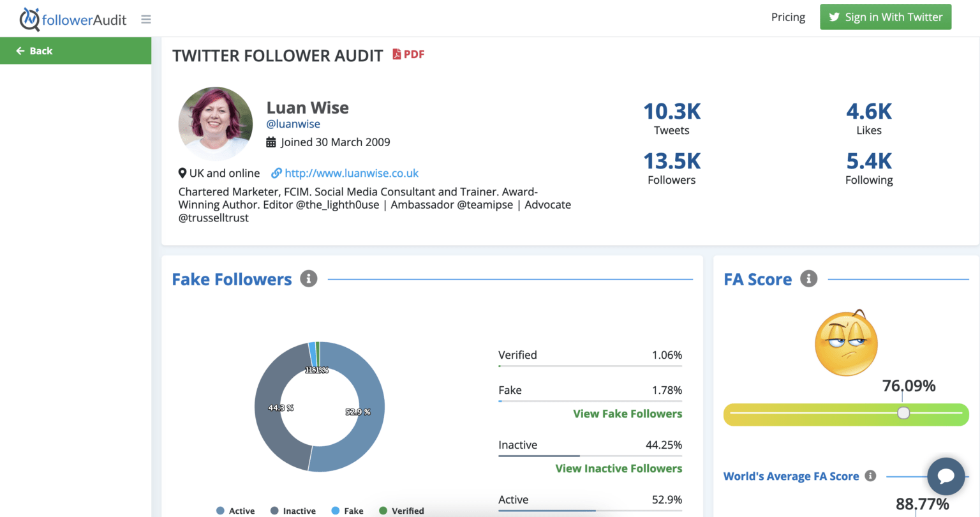Click the FA Score slider handle
Viewport: 980px width, 517px height.
pyautogui.click(x=903, y=413)
